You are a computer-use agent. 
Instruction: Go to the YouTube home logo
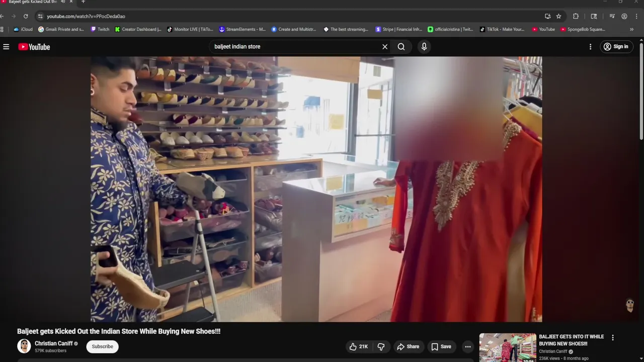34,47
